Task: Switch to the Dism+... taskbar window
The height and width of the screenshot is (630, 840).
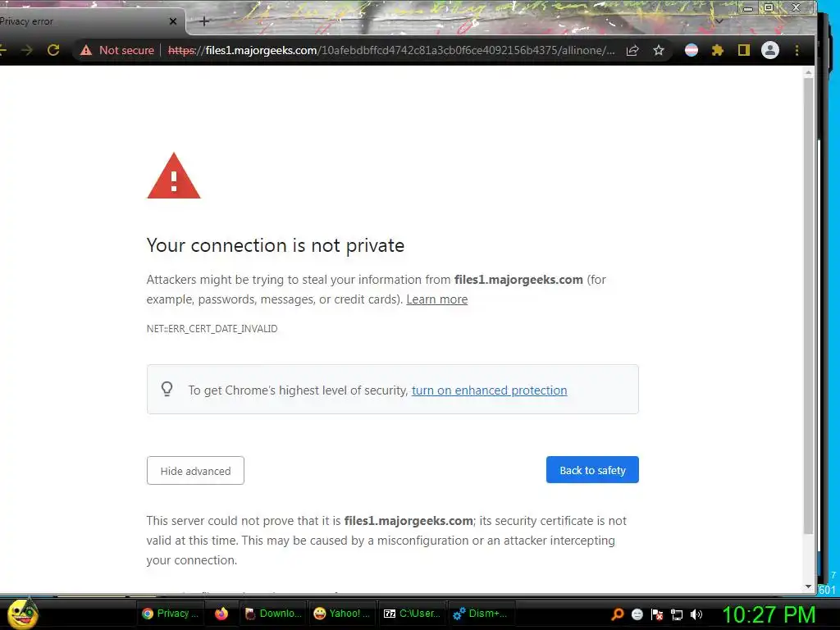Action: [x=481, y=614]
